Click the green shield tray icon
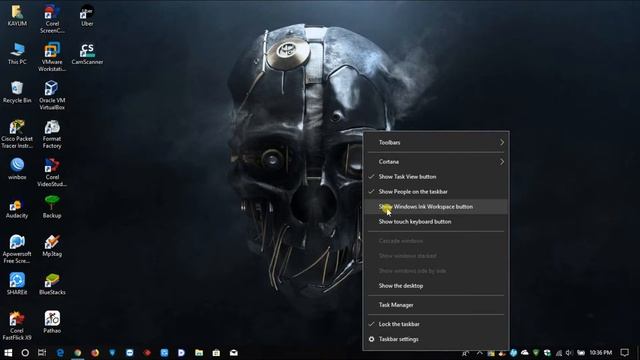This screenshot has width=640, height=360. click(x=536, y=353)
